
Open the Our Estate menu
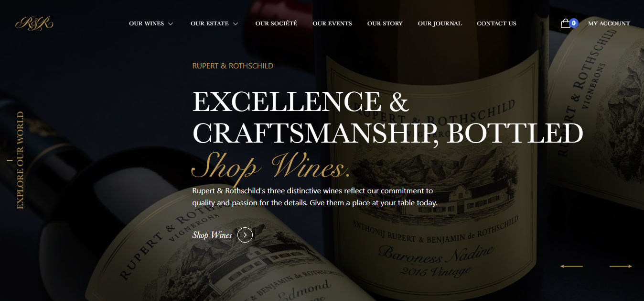(210, 23)
